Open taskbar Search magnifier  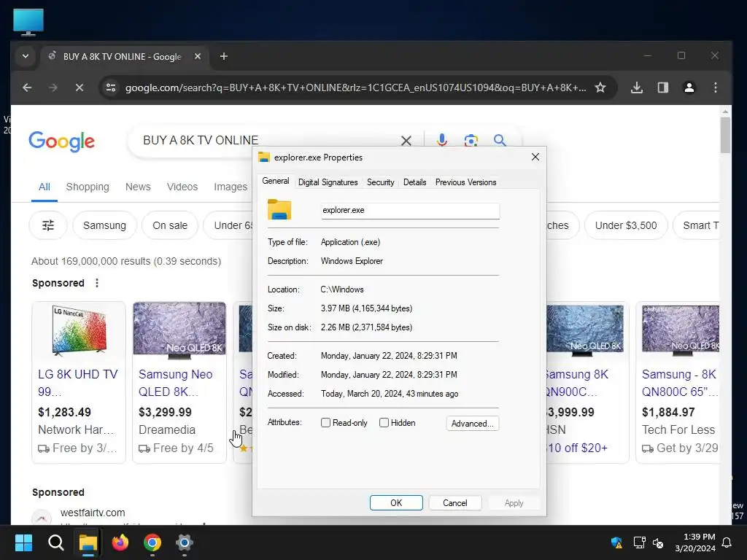tap(55, 542)
